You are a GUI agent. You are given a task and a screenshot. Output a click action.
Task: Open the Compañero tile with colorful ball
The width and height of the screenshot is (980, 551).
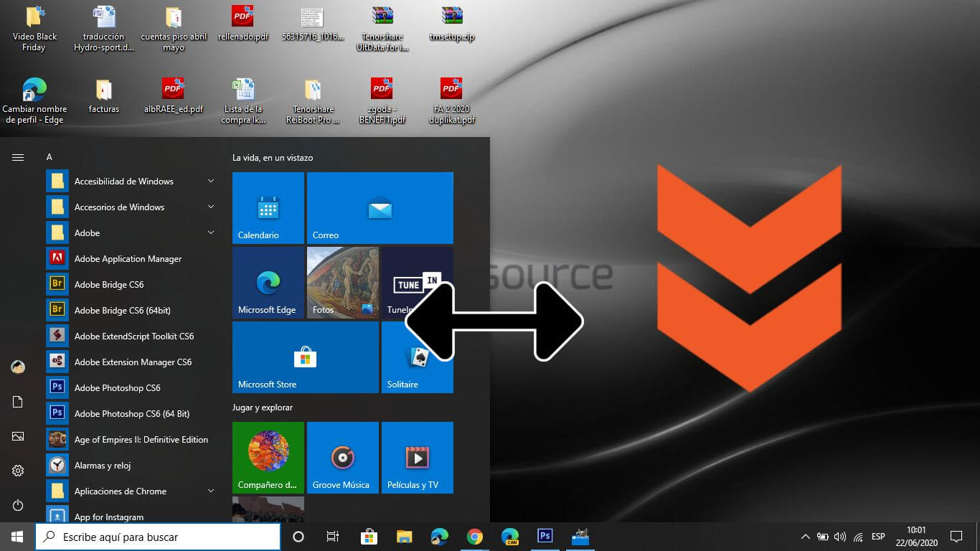268,458
